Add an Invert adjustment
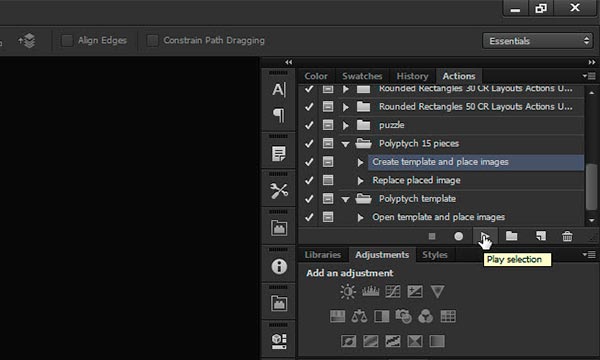This screenshot has height=360, width=600. [348, 341]
